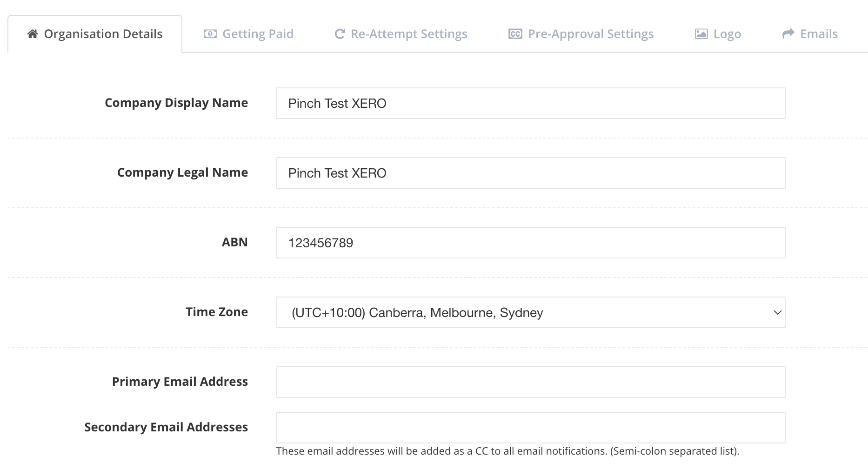Click the Primary Email Address field
This screenshot has height=476, width=868.
coord(531,382)
